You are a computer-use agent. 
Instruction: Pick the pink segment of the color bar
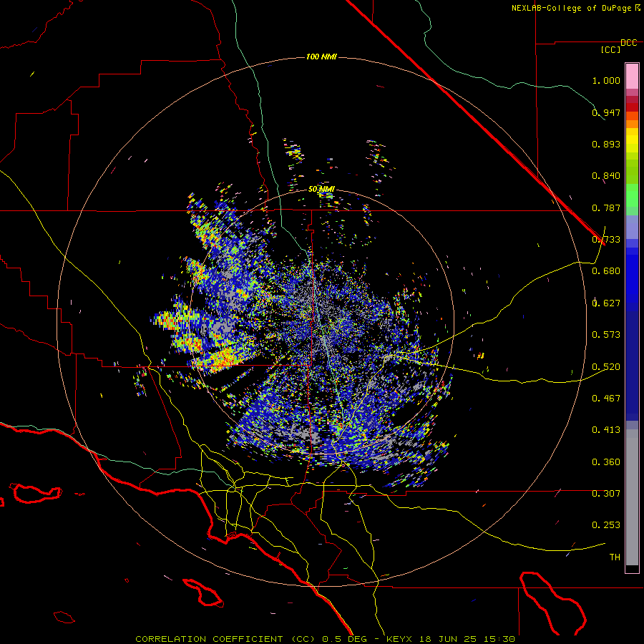(632, 76)
